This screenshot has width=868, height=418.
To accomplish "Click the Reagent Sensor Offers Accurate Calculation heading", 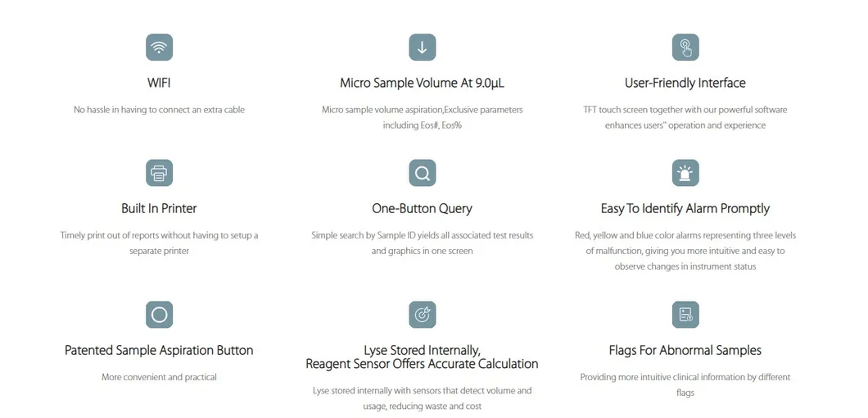I will (x=422, y=363).
